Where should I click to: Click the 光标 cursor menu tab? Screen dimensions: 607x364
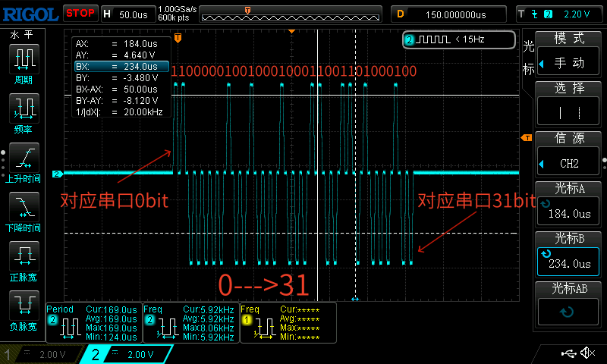point(529,58)
